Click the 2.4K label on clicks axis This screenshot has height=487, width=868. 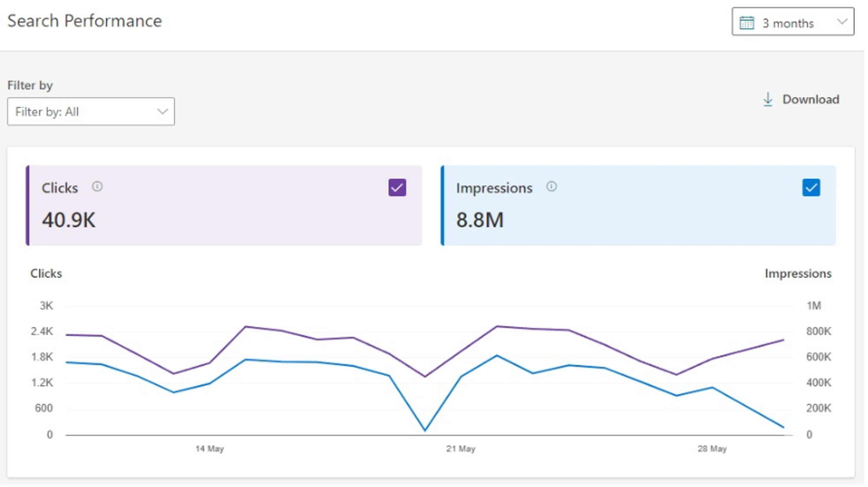pos(42,331)
